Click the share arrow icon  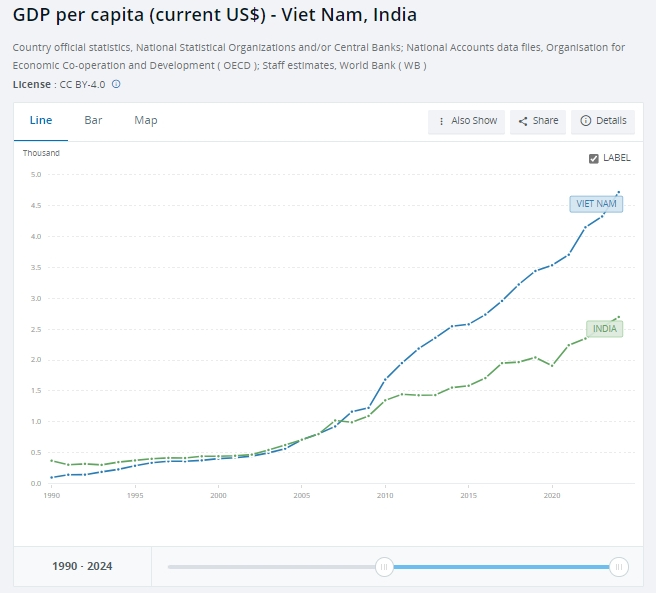pos(523,121)
